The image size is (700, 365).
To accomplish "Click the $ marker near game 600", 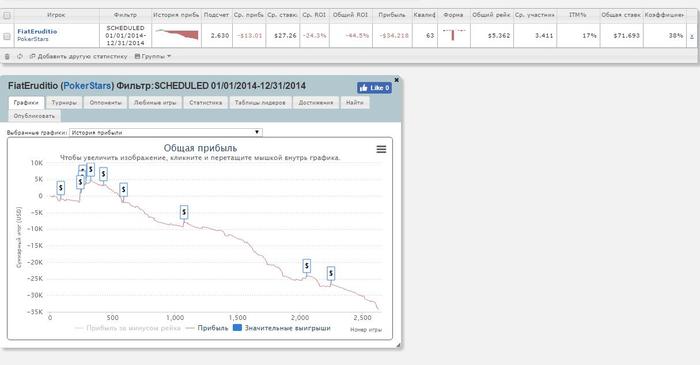I will [x=124, y=190].
